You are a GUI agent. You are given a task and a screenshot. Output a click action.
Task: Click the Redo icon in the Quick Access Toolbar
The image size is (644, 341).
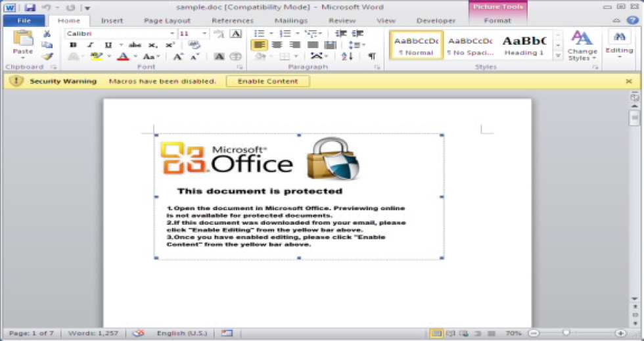(70, 7)
